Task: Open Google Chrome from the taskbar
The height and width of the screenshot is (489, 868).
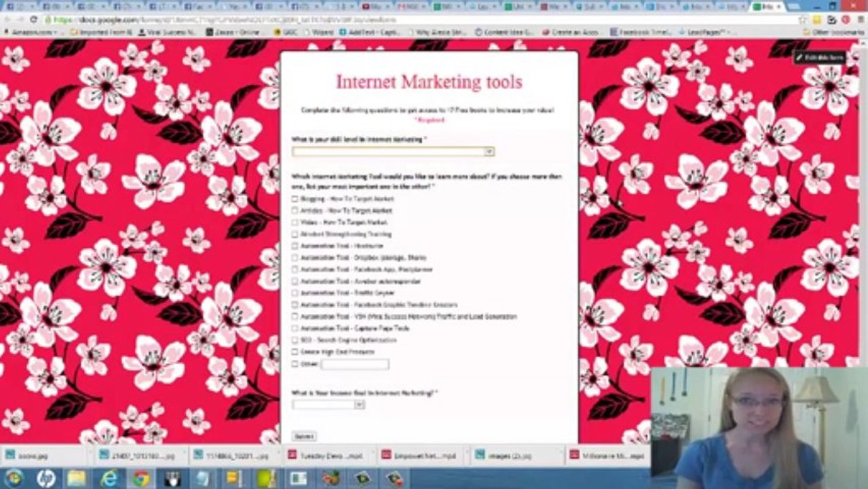Action: [140, 478]
